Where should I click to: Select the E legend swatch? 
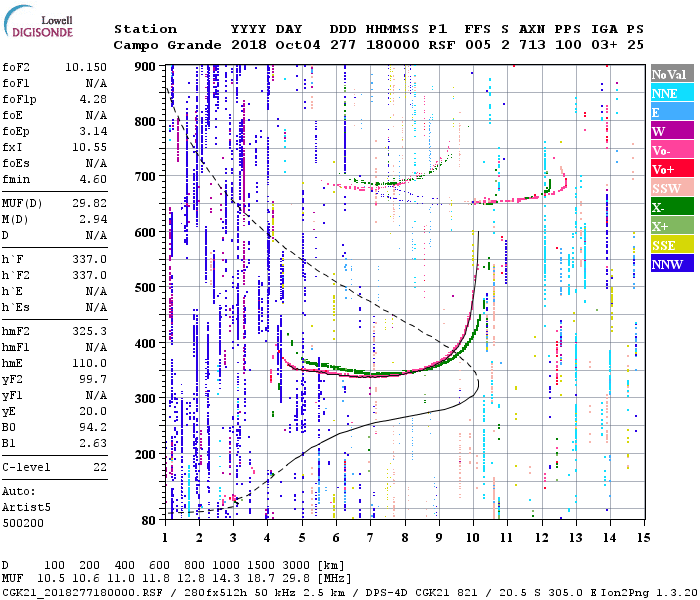click(x=672, y=112)
